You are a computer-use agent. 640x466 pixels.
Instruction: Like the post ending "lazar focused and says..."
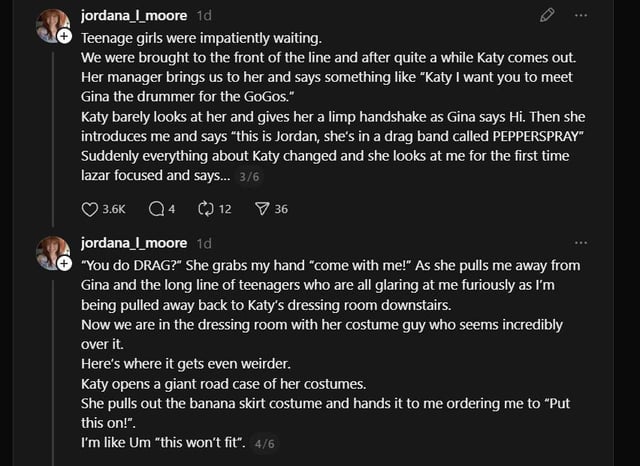[89, 209]
